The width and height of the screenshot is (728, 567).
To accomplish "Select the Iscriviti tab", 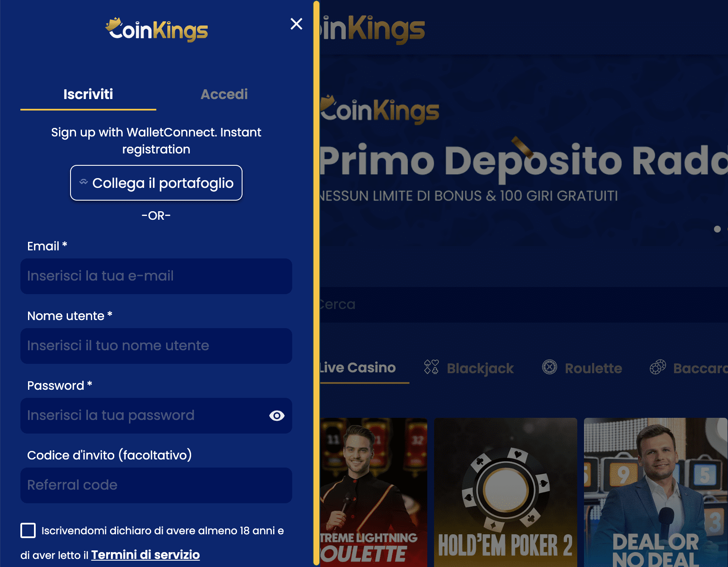I will point(87,94).
